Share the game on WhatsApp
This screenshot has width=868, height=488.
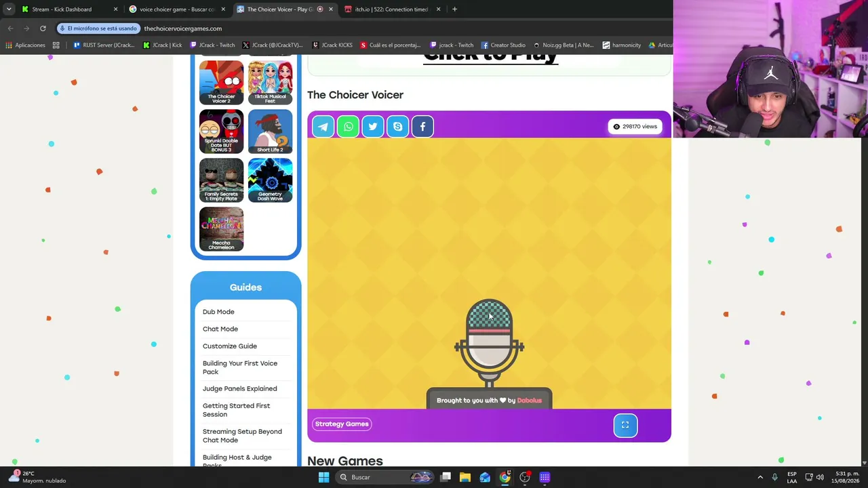pos(348,127)
